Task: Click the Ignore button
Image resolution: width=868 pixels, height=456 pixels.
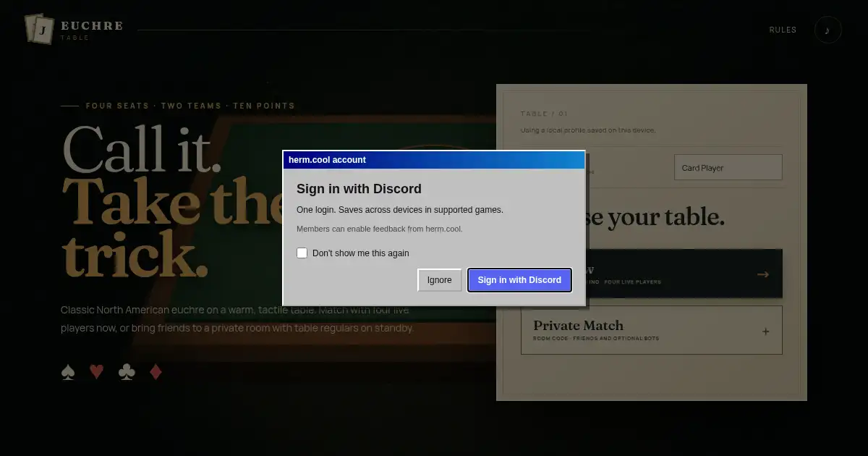Action: [439, 280]
